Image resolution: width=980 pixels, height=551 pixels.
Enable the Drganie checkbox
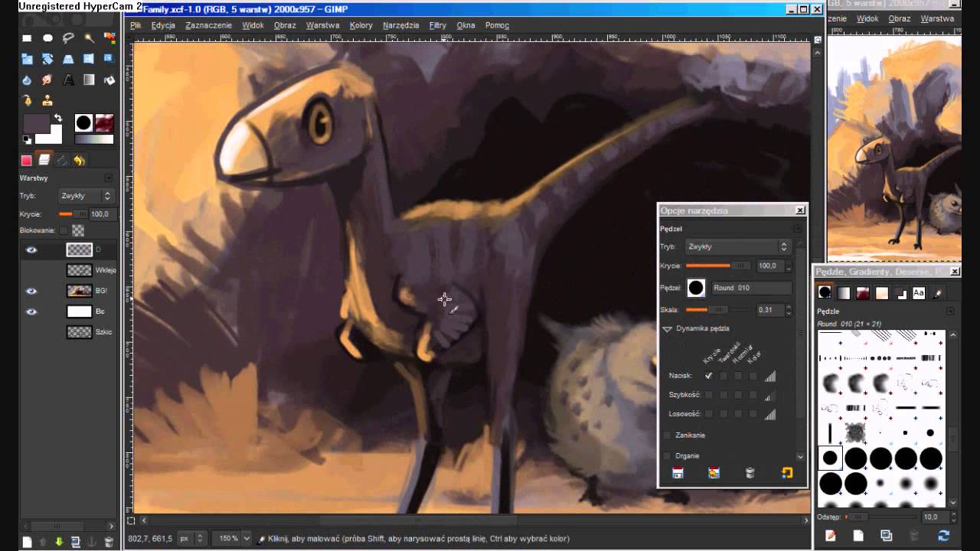[667, 455]
